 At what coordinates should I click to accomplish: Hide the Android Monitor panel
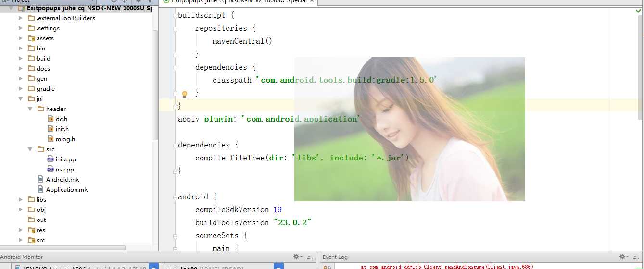click(x=310, y=257)
